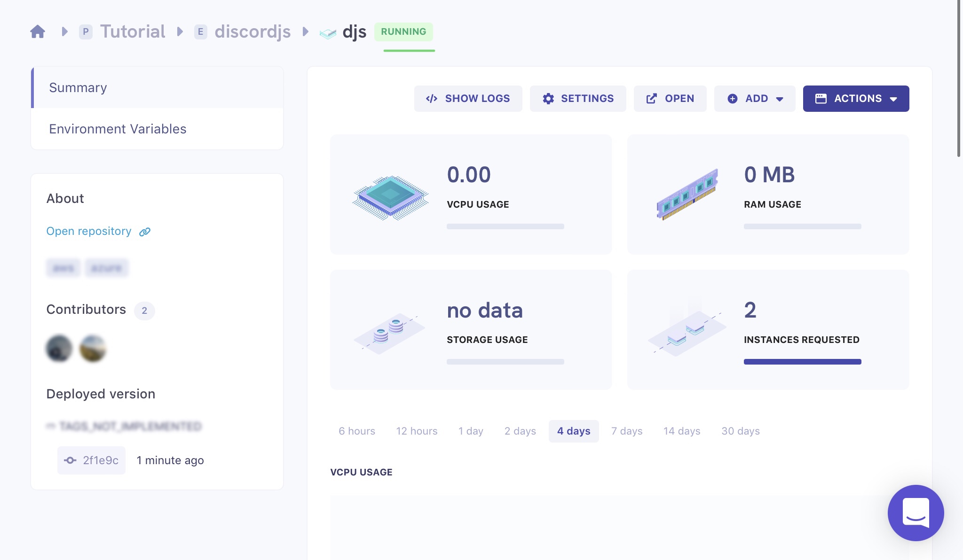Open the Environment Variables tab
The width and height of the screenshot is (963, 560).
[118, 129]
